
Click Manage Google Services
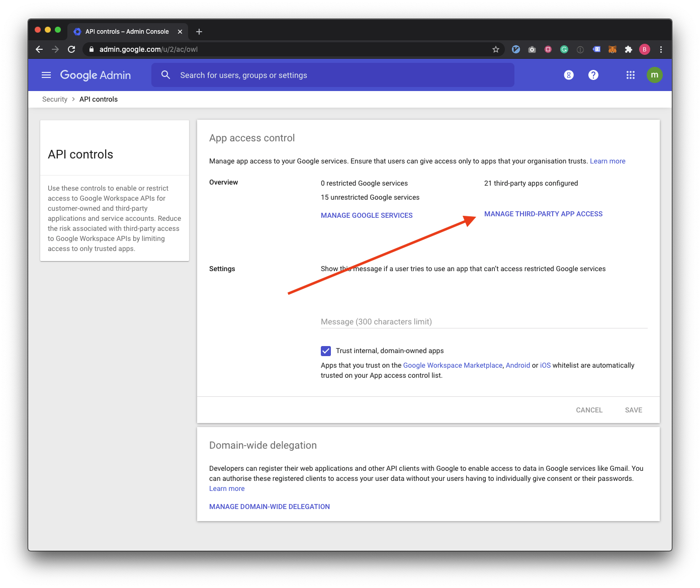[x=367, y=215]
